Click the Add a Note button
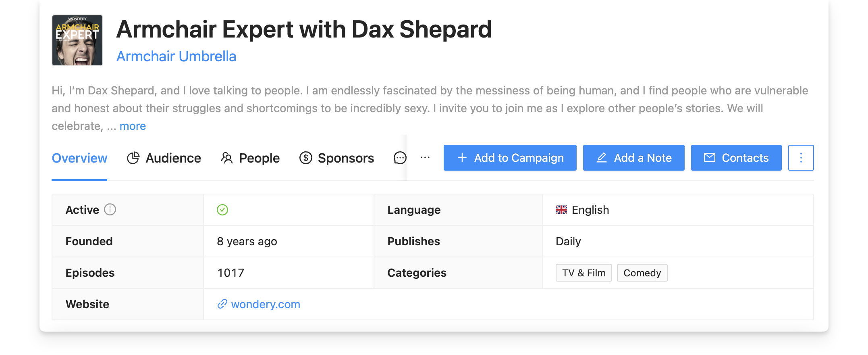Image resolution: width=868 pixels, height=355 pixels. point(633,158)
